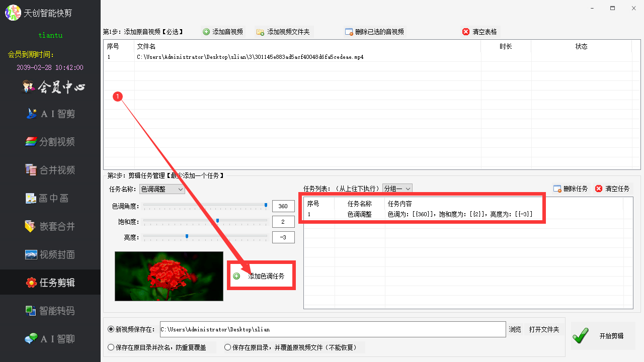Screen dimensions: 644x362
Task: Click the 色调角度 value field 360
Action: 283,206
